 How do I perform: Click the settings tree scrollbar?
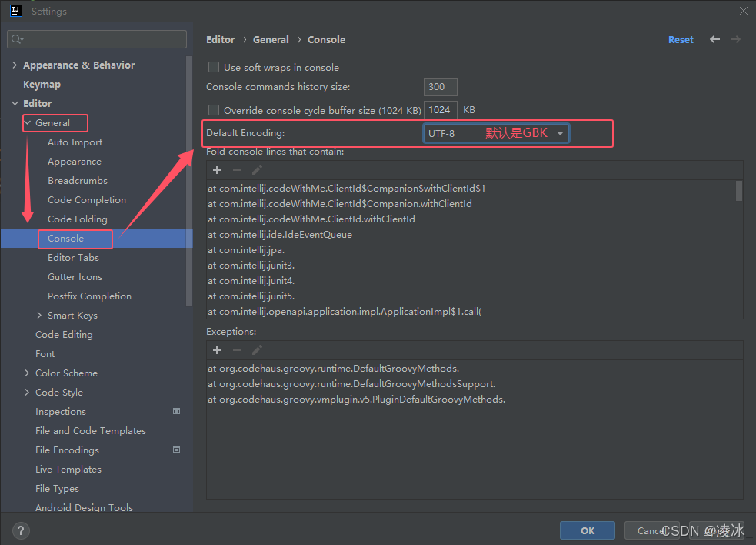click(x=189, y=181)
